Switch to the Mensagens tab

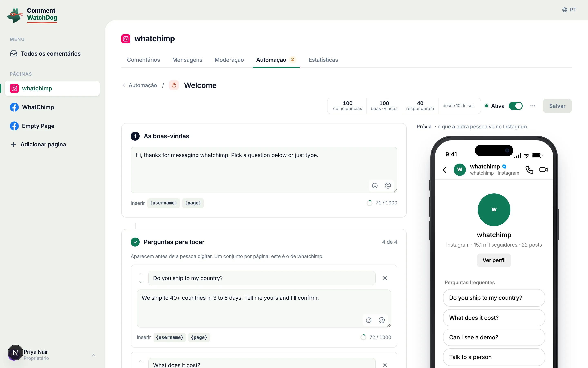click(x=187, y=60)
